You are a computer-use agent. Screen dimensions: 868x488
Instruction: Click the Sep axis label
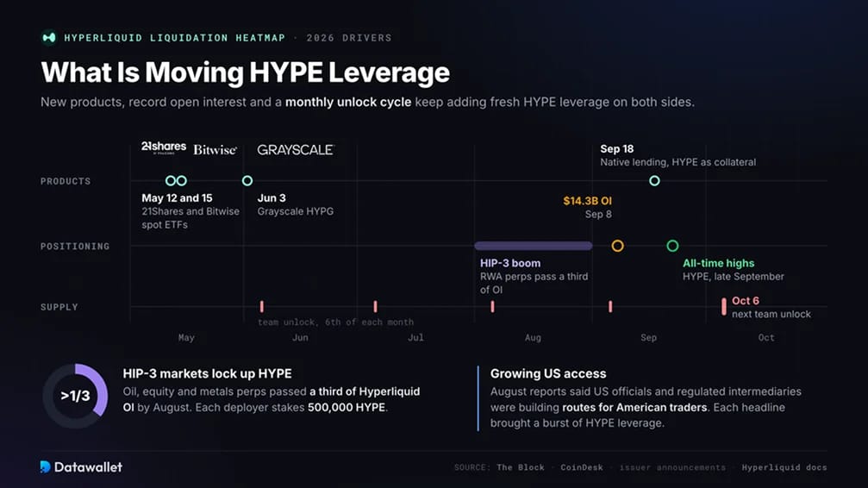pos(649,337)
